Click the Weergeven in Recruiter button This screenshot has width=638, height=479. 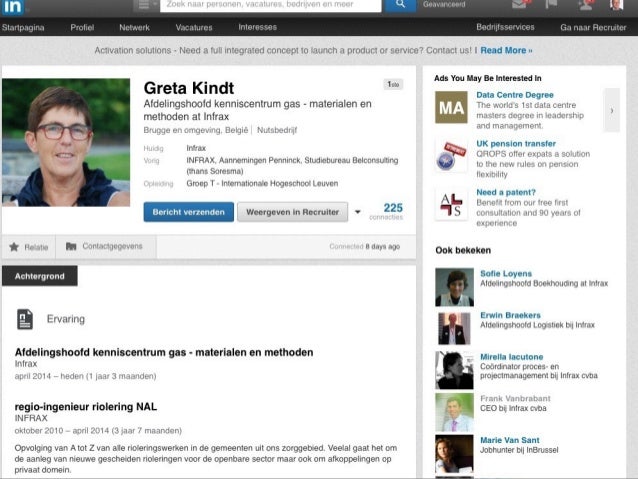point(293,212)
